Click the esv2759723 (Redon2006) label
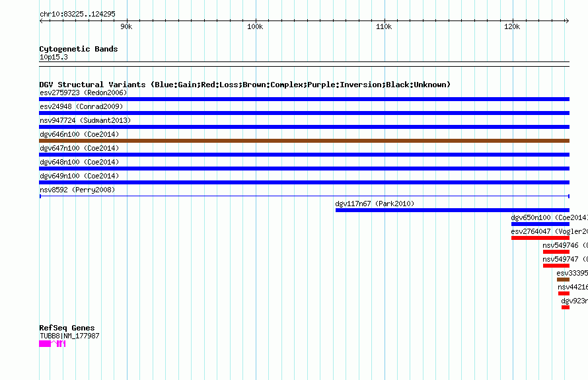 (x=83, y=93)
